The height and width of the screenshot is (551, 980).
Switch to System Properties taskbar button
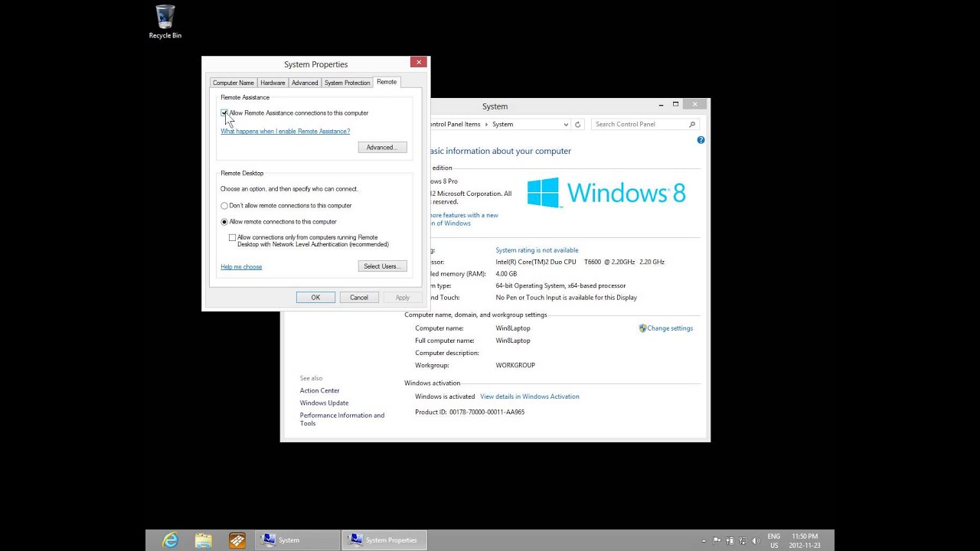384,540
